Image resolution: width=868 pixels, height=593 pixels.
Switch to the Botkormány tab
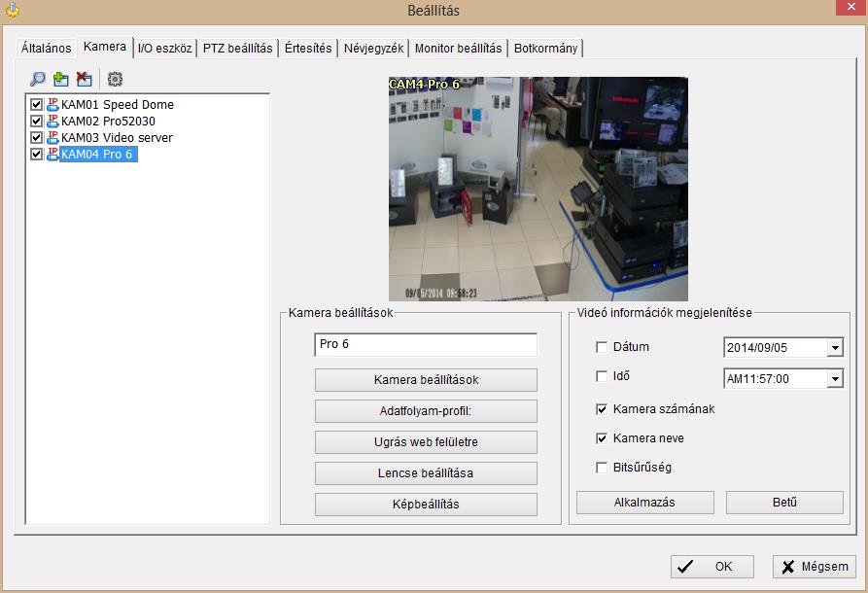pos(546,49)
